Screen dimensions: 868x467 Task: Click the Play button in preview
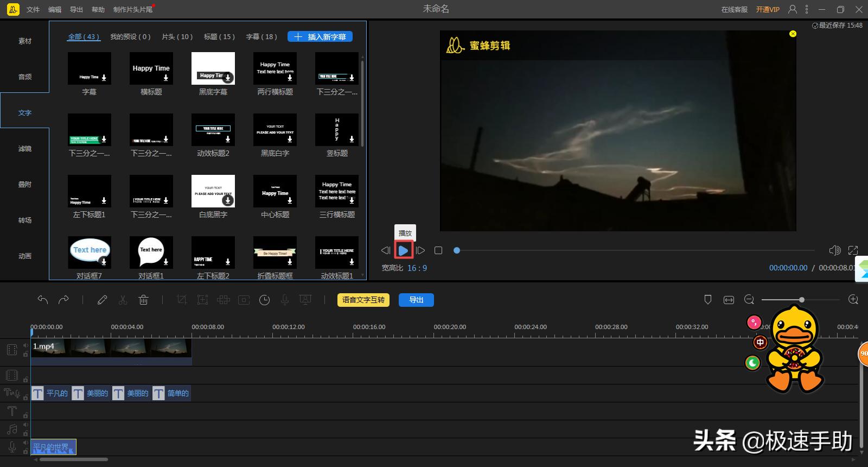[x=403, y=250]
